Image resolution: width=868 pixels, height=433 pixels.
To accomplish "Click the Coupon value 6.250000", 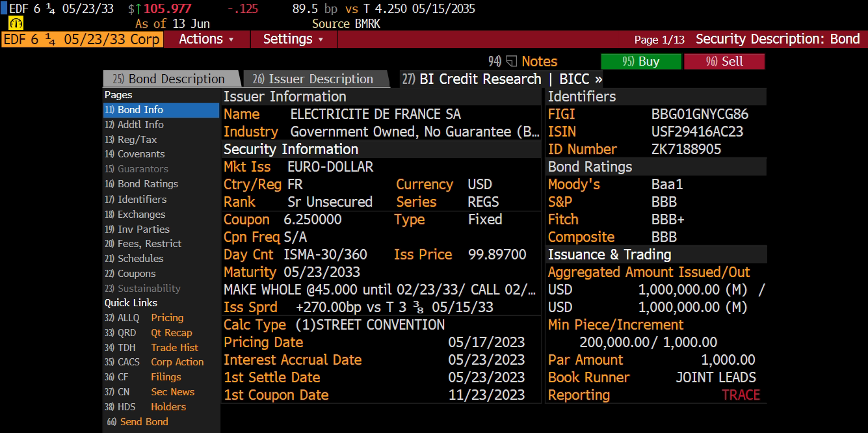I will point(313,220).
